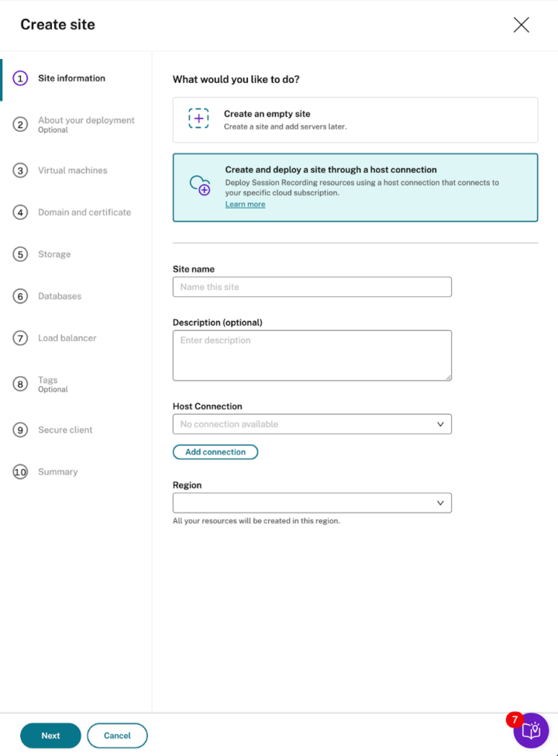
Task: Switch to About your deployment step
Action: [86, 121]
